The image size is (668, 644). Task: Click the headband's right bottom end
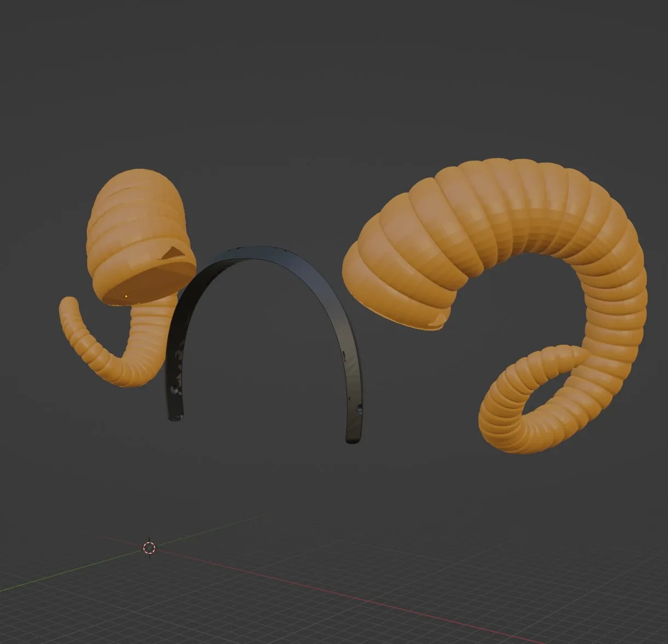(x=353, y=438)
